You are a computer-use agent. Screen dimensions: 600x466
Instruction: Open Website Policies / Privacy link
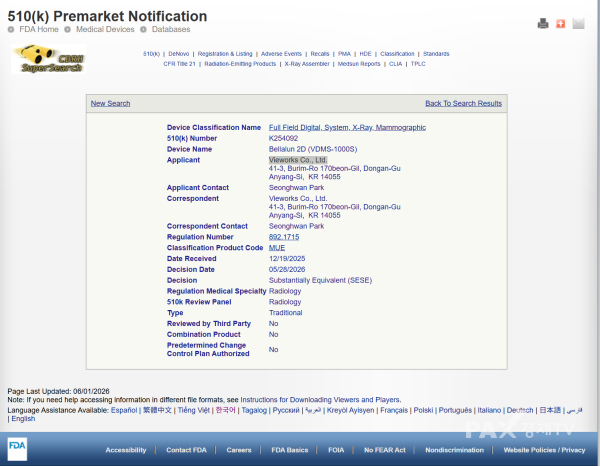point(544,450)
